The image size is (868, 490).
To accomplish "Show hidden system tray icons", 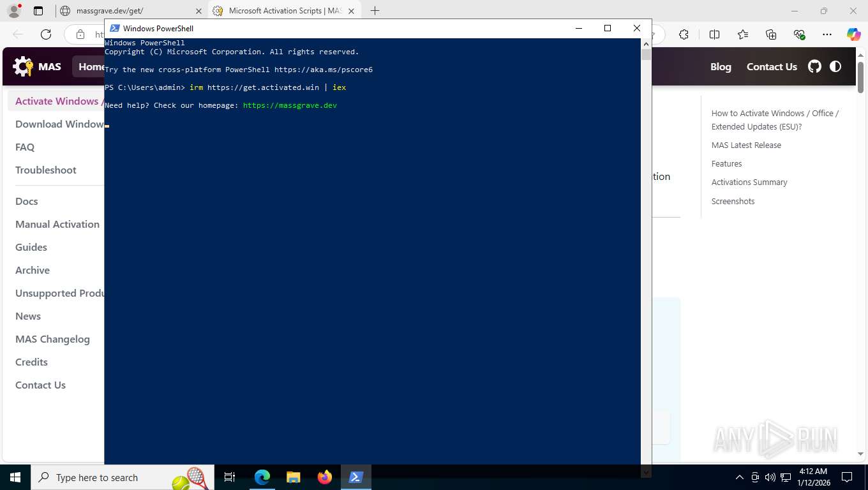I will point(740,477).
